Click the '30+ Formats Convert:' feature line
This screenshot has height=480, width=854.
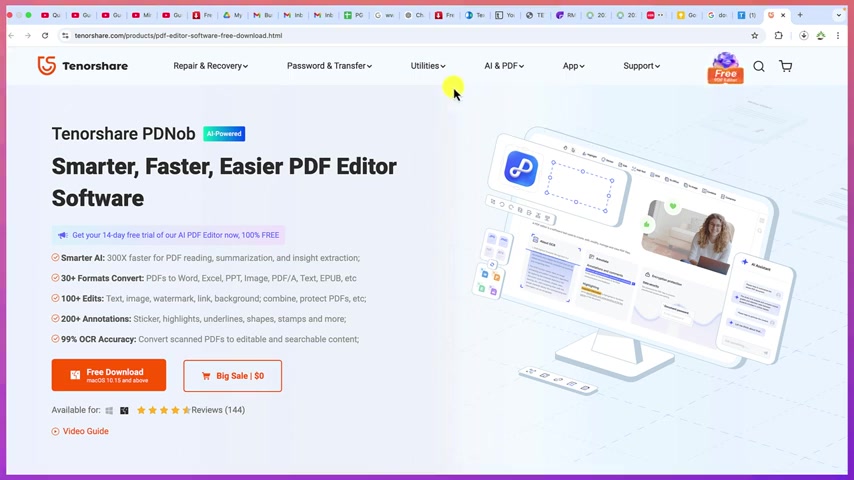coord(204,278)
